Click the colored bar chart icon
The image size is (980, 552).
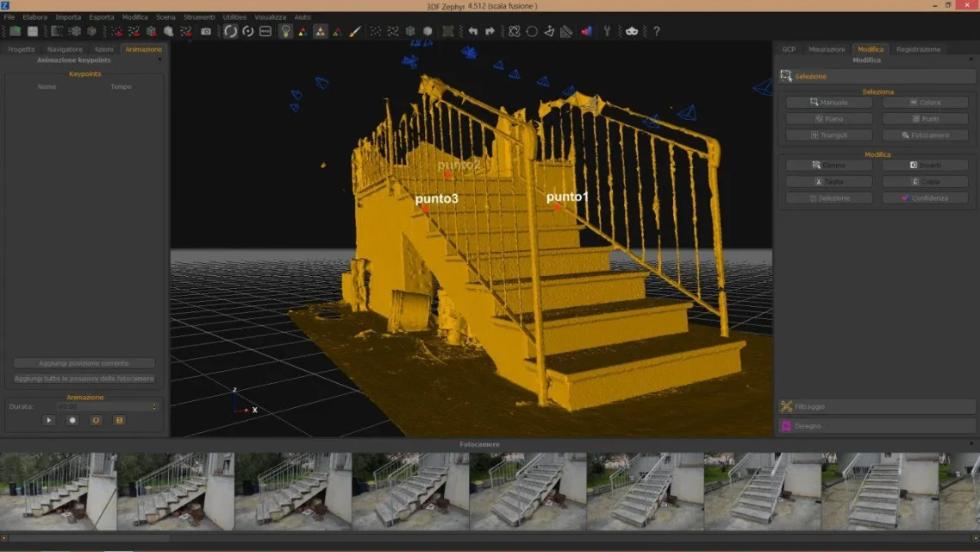(x=586, y=31)
